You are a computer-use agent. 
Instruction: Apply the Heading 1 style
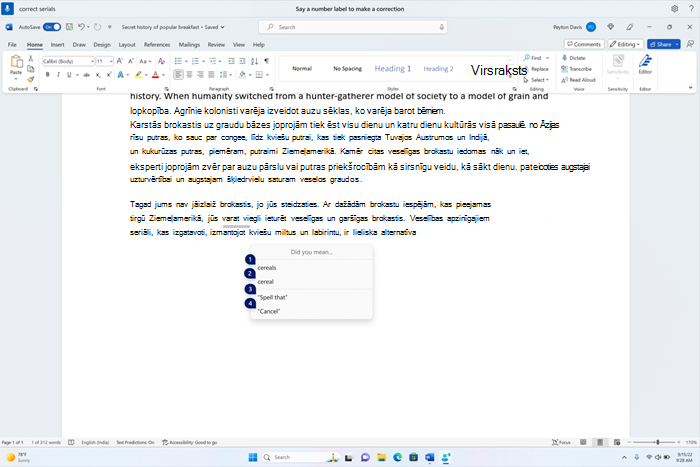pyautogui.click(x=392, y=68)
